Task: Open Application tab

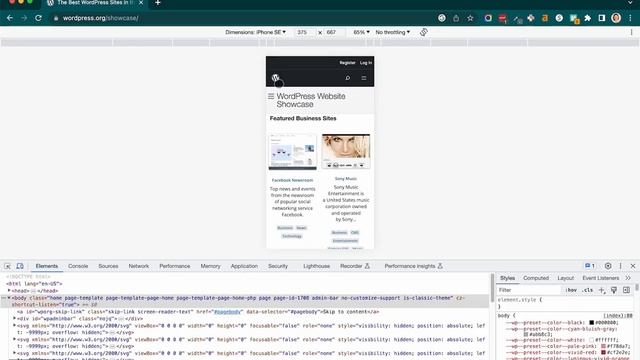Action: (244, 266)
